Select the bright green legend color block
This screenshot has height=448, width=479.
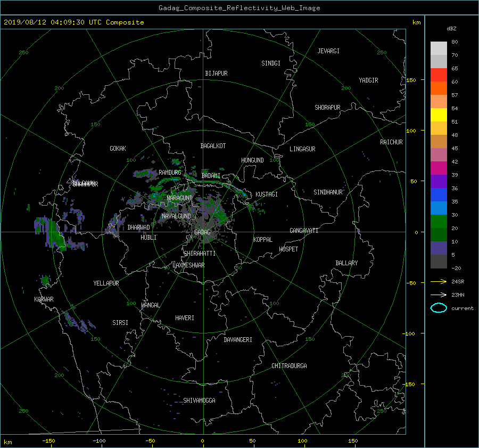click(439, 222)
